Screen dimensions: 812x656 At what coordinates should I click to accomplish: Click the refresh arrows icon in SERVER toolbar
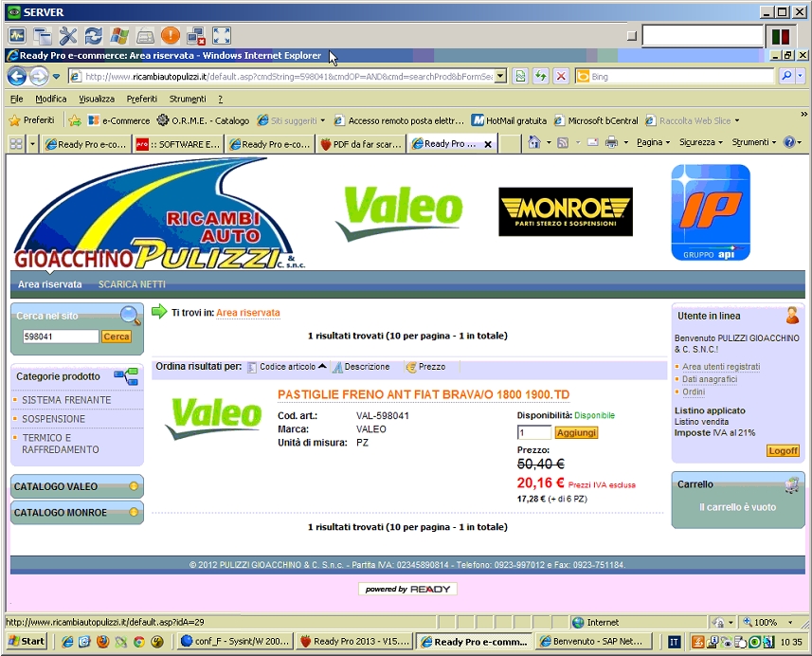[94, 36]
